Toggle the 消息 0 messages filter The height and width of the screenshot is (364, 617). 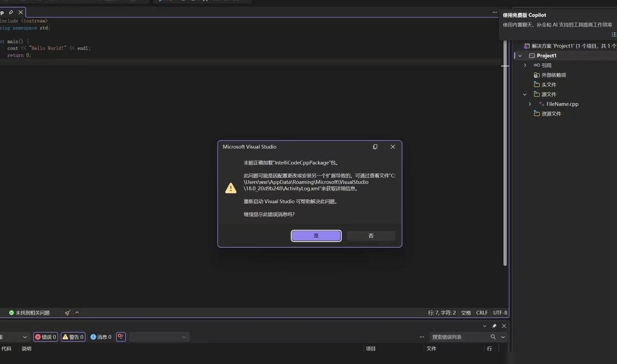coord(101,337)
